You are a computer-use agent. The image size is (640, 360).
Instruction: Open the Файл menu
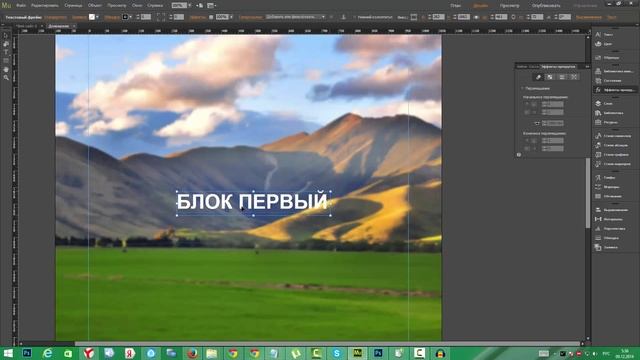click(x=21, y=5)
